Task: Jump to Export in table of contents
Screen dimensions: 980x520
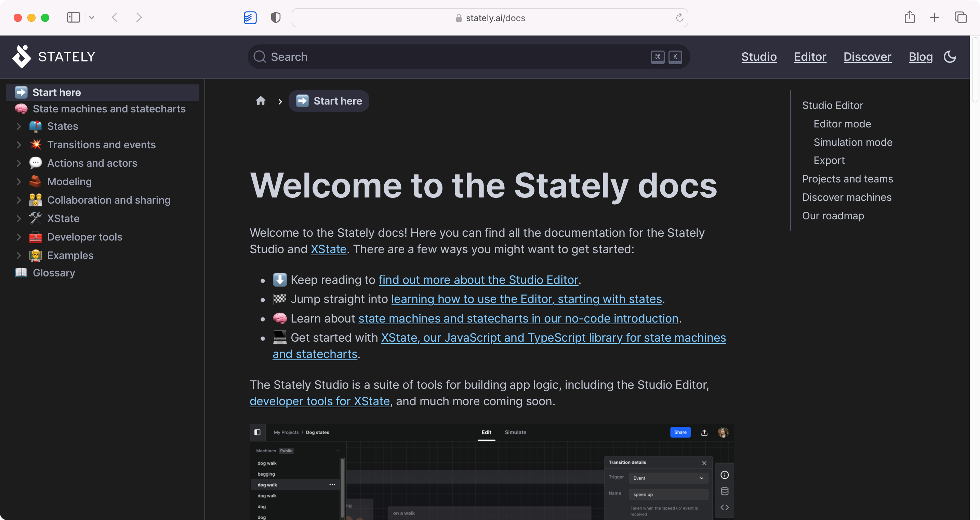Action: click(x=829, y=161)
